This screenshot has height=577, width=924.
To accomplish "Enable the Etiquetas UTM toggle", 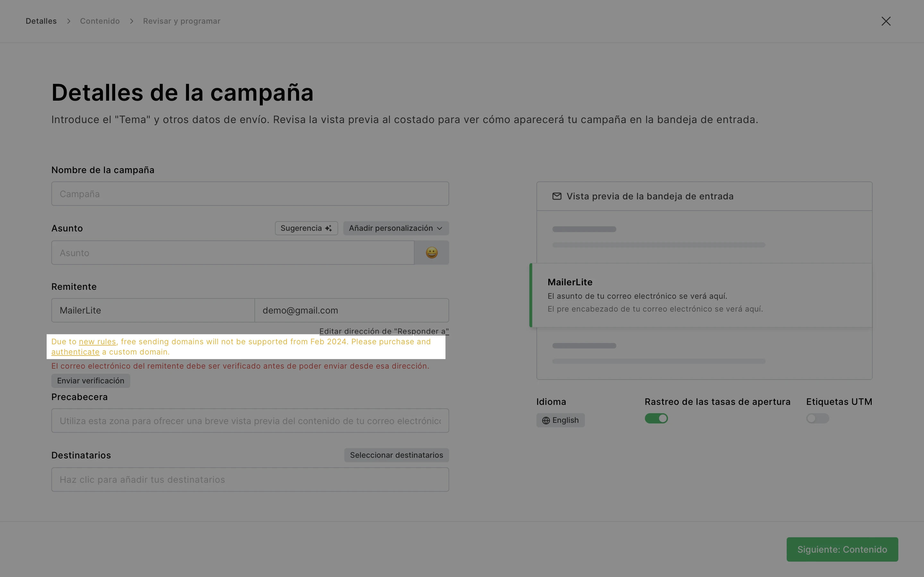I will pyautogui.click(x=817, y=419).
